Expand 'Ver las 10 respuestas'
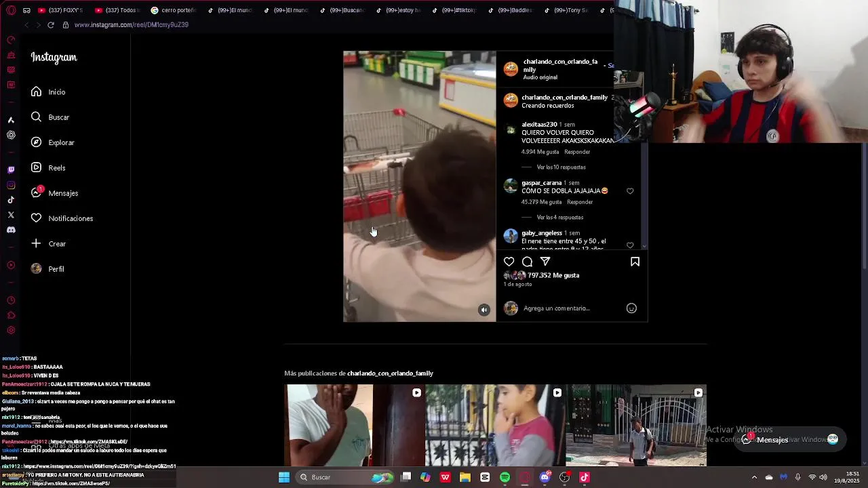868x488 pixels. click(x=561, y=167)
